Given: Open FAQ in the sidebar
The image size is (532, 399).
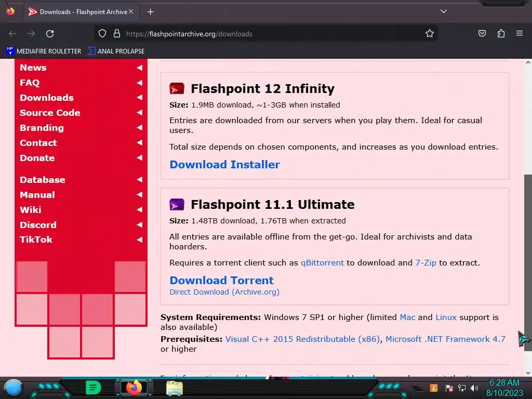Looking at the screenshot, I should click(x=30, y=83).
